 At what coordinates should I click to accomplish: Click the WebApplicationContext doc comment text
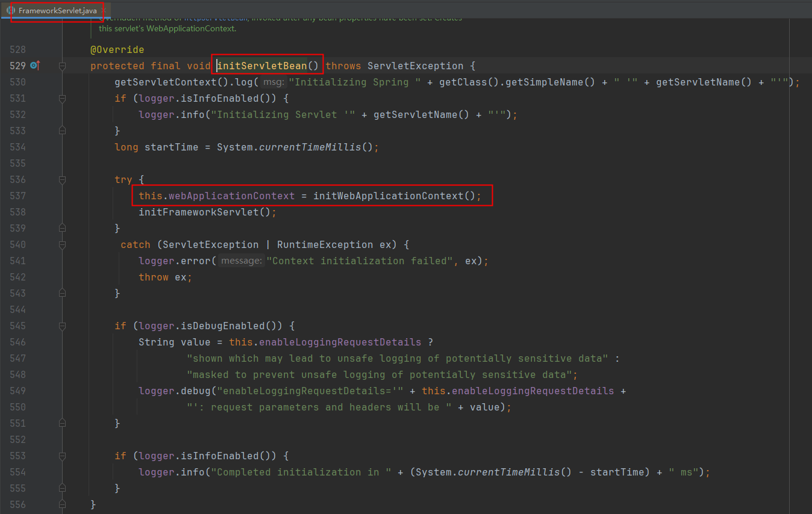(167, 28)
